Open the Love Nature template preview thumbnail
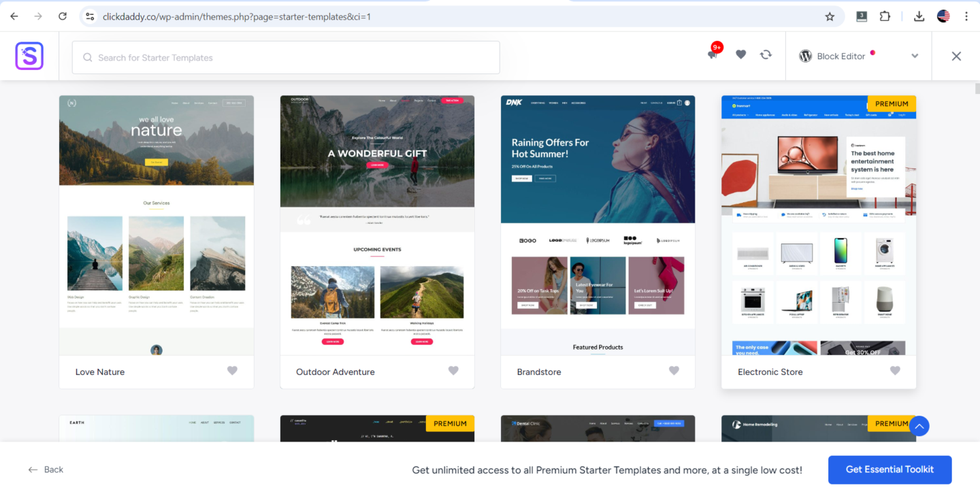Screen dimensions: 980x496 pyautogui.click(x=157, y=225)
